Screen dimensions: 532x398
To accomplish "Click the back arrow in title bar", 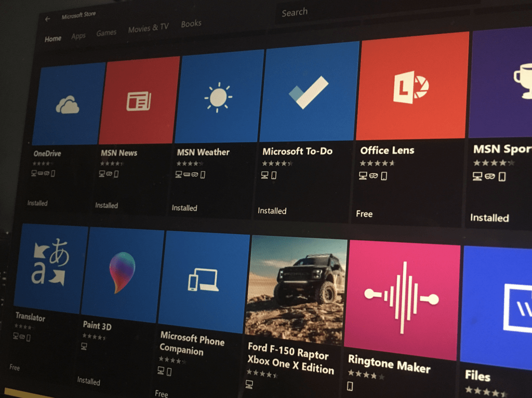I will click(x=47, y=19).
